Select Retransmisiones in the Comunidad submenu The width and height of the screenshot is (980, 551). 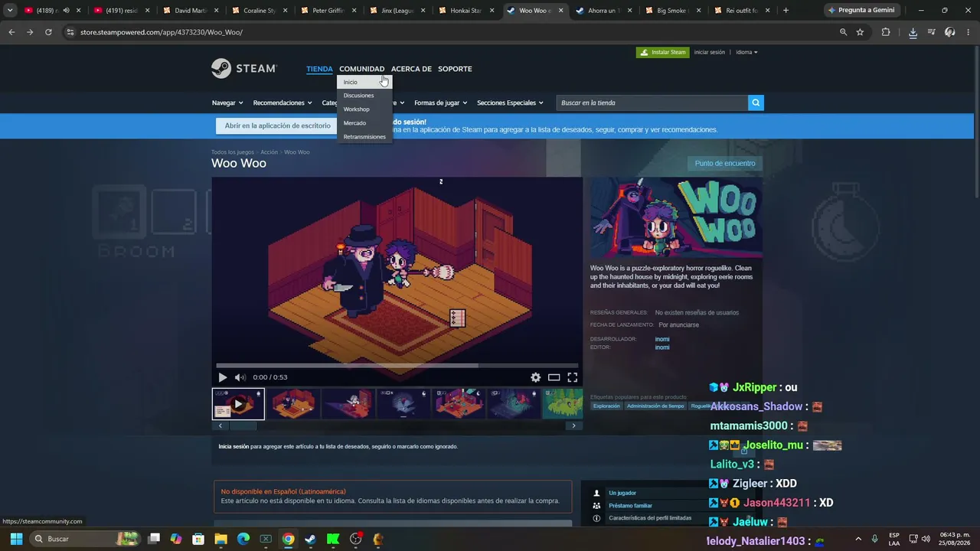[x=364, y=137]
